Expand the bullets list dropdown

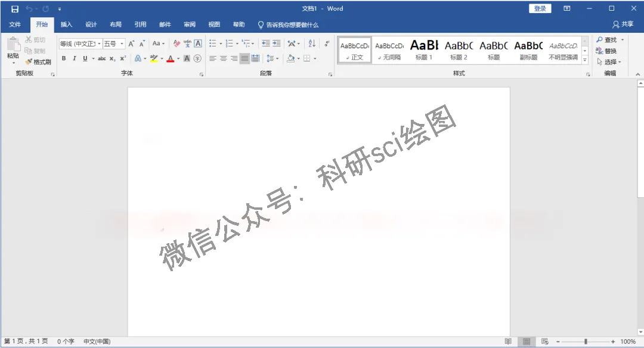pos(221,44)
